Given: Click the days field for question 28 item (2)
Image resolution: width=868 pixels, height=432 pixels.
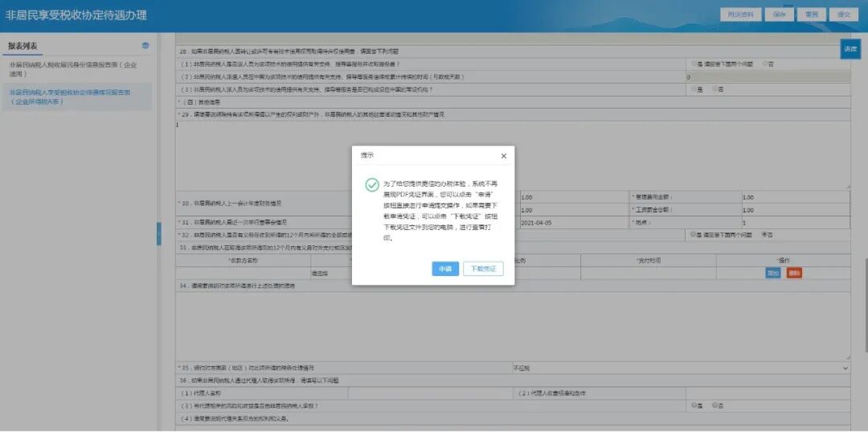Looking at the screenshot, I should click(x=768, y=77).
